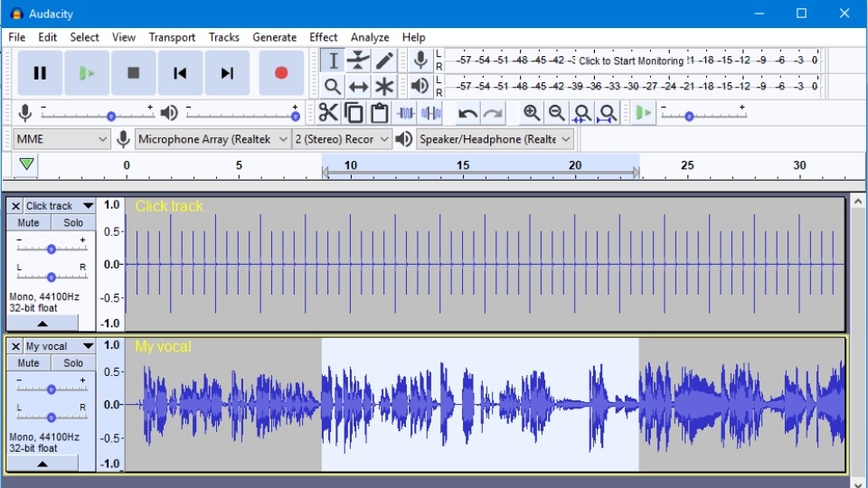The image size is (868, 488).
Task: Click the green timeline pin button
Action: click(26, 164)
